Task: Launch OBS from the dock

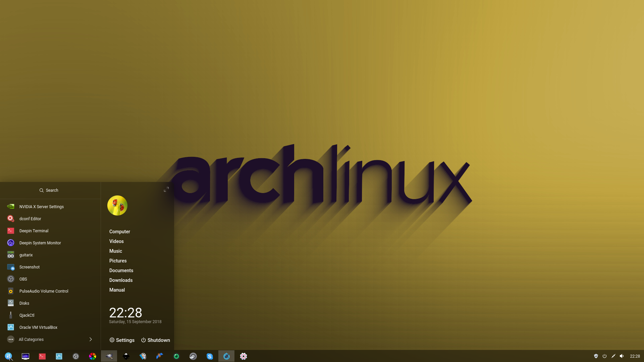Action: (x=76, y=356)
